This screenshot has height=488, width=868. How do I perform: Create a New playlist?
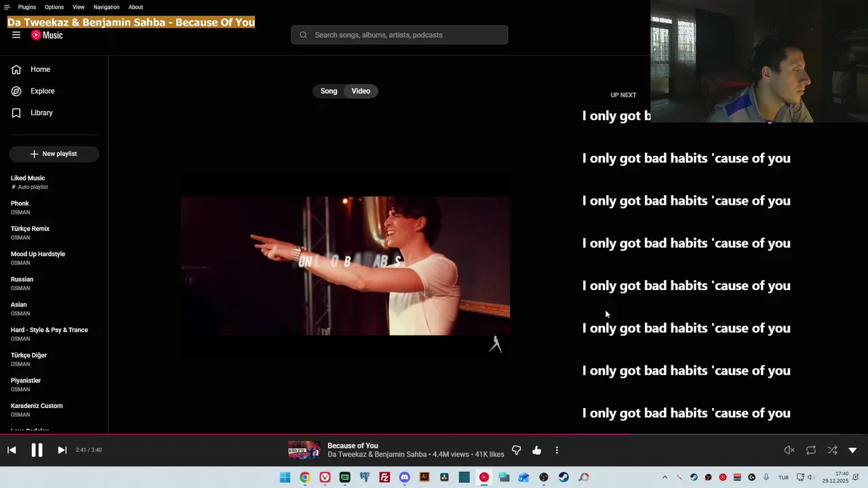click(54, 154)
